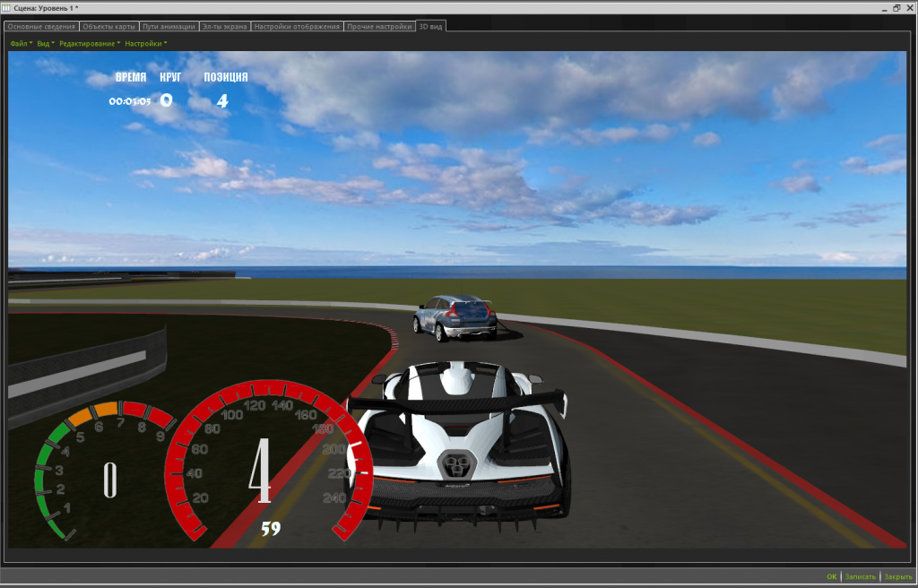Screen dimensions: 918x588
Task: Click the Записать button
Action: point(861,577)
